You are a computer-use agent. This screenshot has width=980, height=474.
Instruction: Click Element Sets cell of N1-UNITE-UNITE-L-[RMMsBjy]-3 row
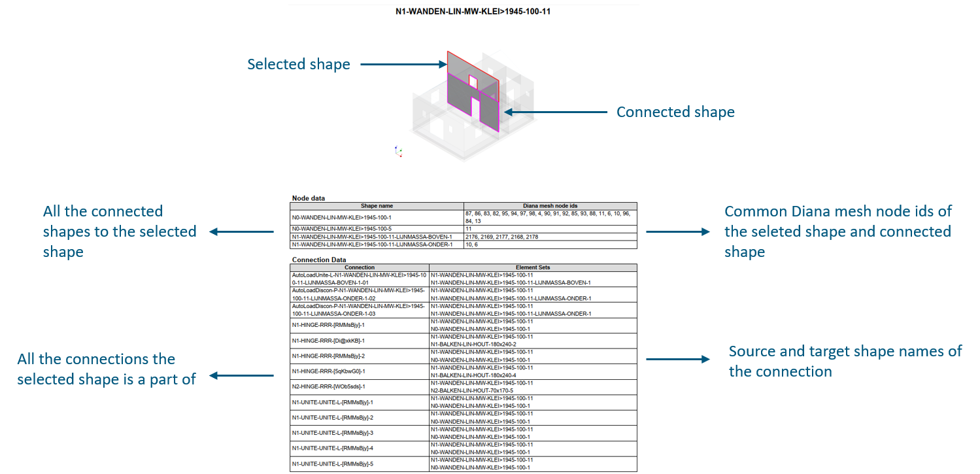[533, 433]
